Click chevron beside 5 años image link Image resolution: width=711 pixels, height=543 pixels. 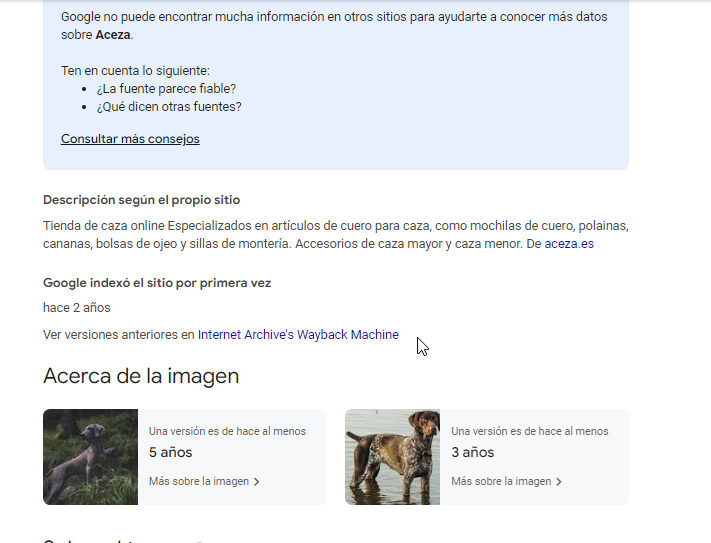257,482
